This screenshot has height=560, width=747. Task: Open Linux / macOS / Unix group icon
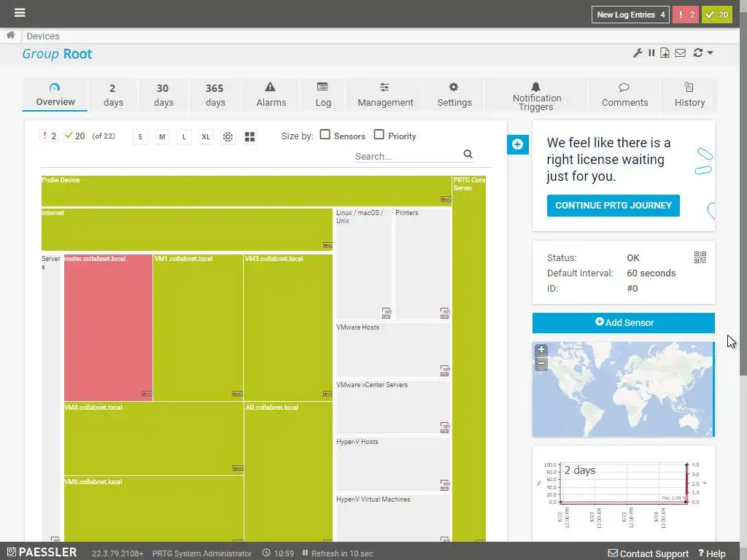coord(387,313)
